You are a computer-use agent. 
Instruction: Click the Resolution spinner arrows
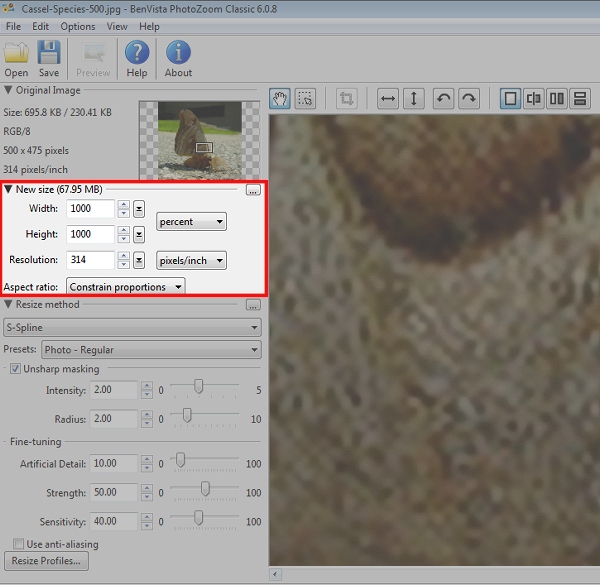pos(123,260)
